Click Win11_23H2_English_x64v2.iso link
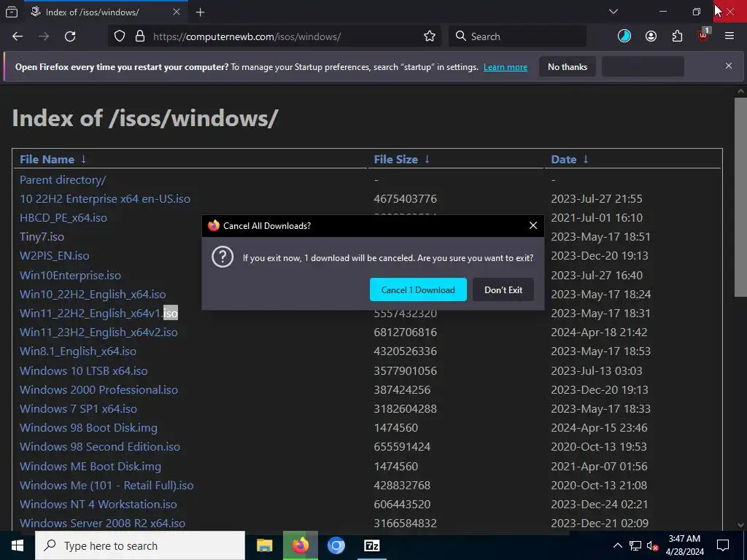 pos(98,332)
